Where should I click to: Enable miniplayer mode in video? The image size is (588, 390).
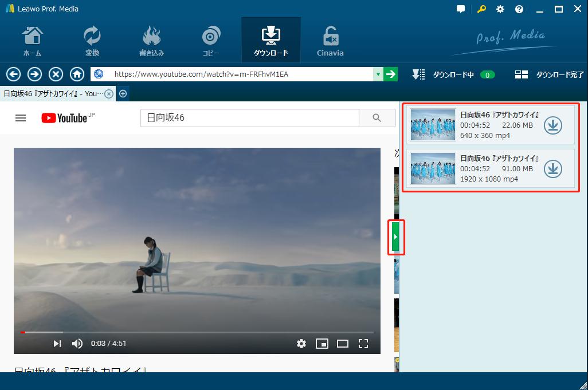(322, 344)
